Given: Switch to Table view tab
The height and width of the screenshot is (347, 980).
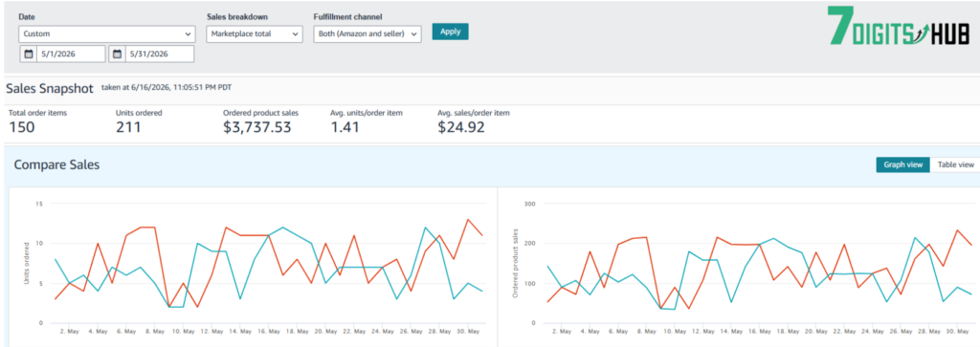Looking at the screenshot, I should (x=955, y=164).
